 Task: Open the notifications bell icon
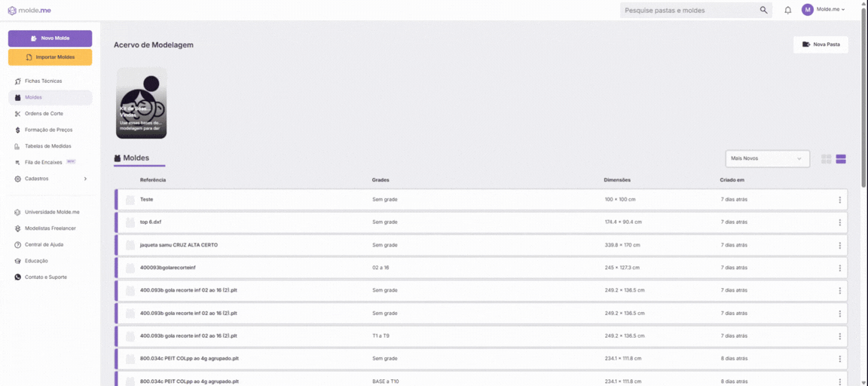(787, 10)
